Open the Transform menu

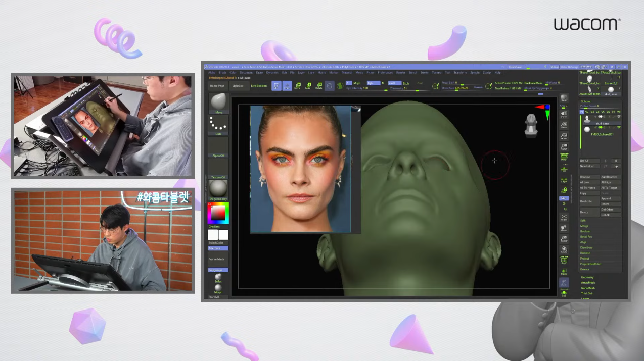click(461, 73)
